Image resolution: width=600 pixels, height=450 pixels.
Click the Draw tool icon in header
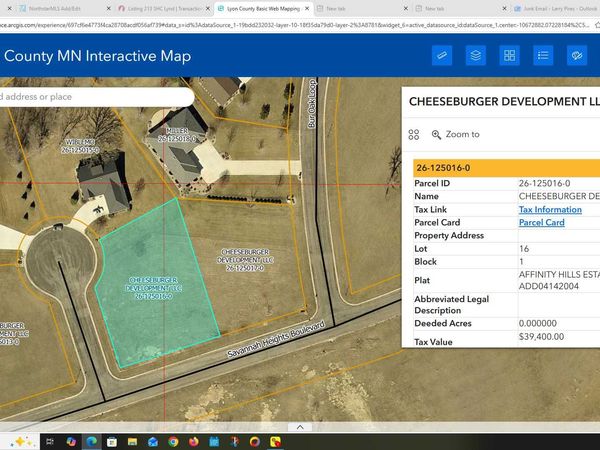[577, 56]
